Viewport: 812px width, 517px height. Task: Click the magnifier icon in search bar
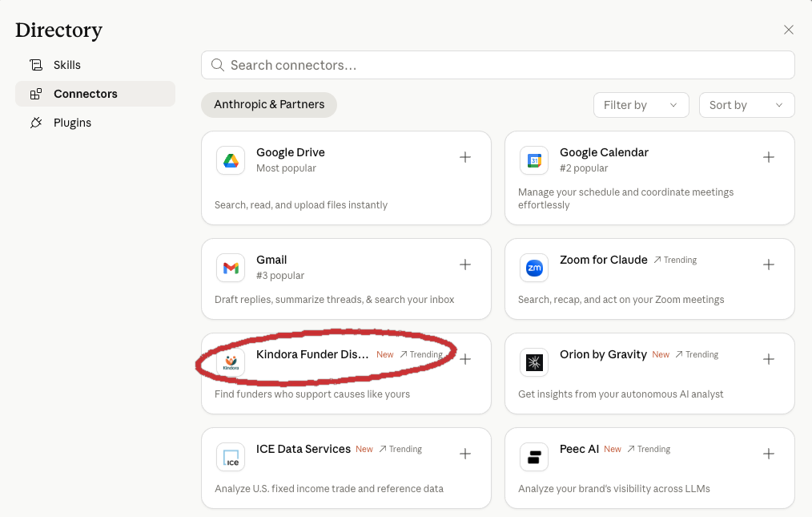pos(218,65)
